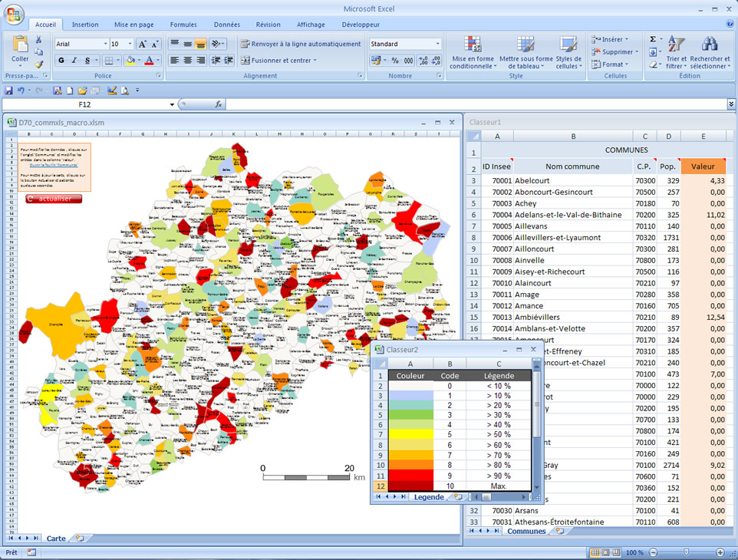Screen dimensions: 738x560
Task: Apply fill color bucket icon
Action: (x=130, y=61)
